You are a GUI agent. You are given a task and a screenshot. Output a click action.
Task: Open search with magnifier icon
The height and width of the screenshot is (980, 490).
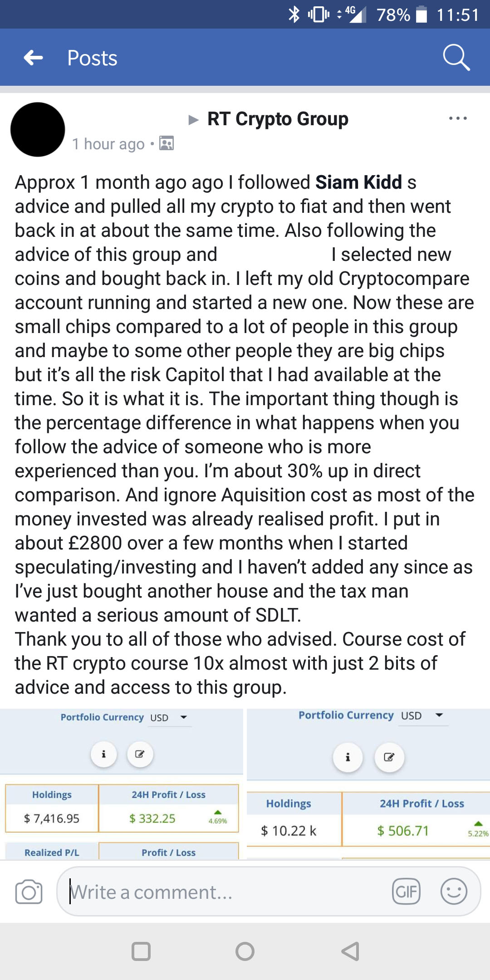pyautogui.click(x=456, y=58)
